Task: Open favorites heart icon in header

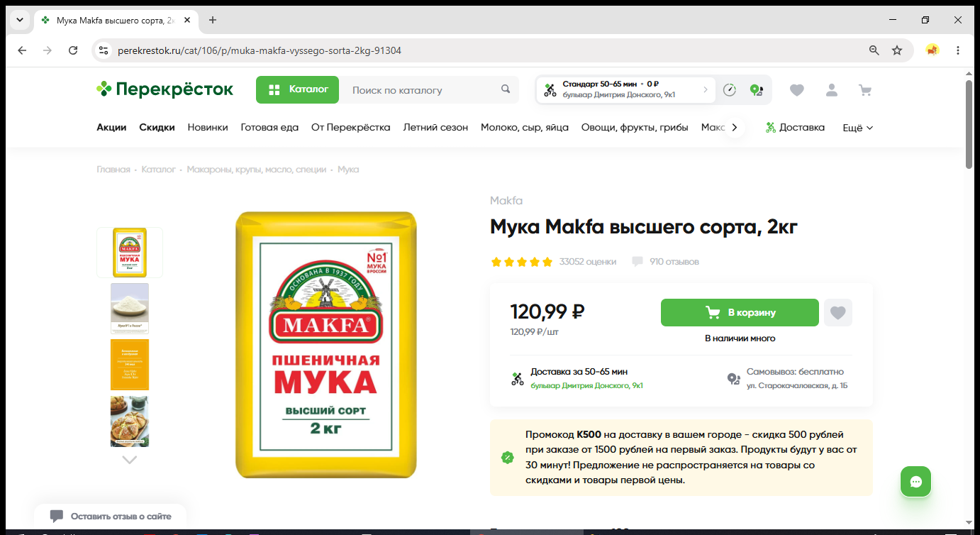Action: pos(797,90)
